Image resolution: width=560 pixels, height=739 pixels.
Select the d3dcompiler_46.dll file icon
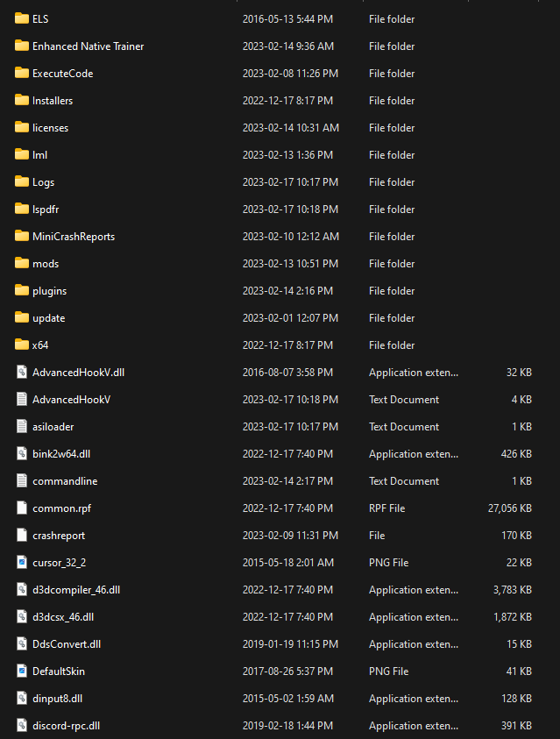pos(22,589)
